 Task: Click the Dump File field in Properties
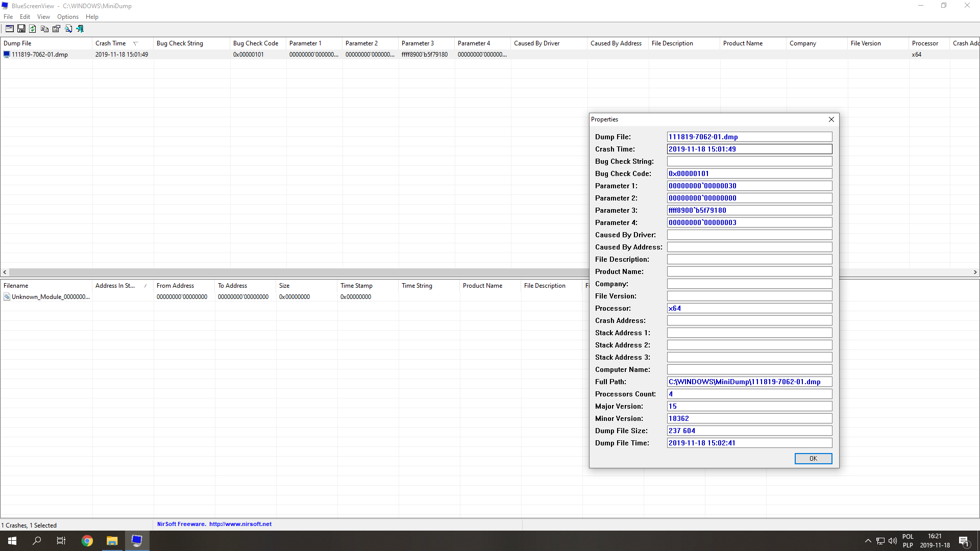(x=749, y=137)
